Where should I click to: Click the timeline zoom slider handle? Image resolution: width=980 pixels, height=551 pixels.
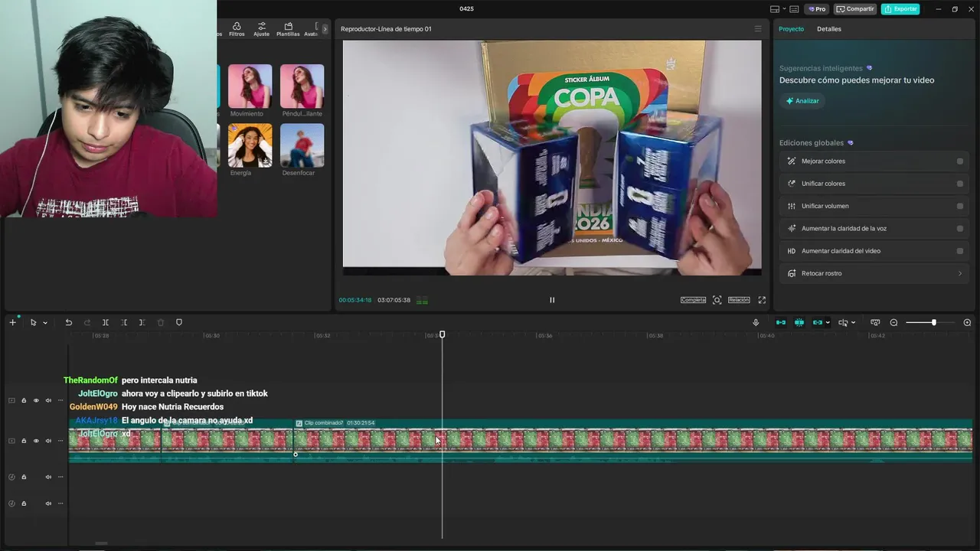(933, 322)
